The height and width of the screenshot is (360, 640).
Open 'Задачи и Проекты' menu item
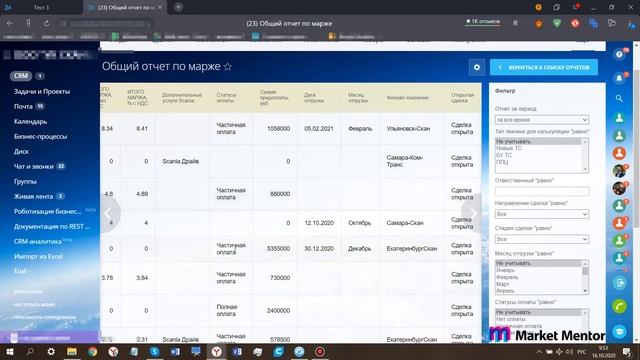[x=42, y=91]
